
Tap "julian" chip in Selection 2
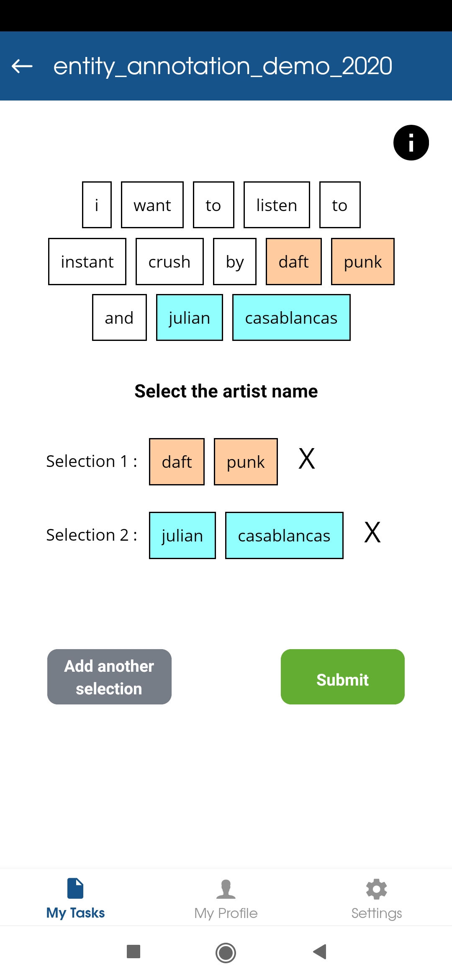click(x=182, y=535)
